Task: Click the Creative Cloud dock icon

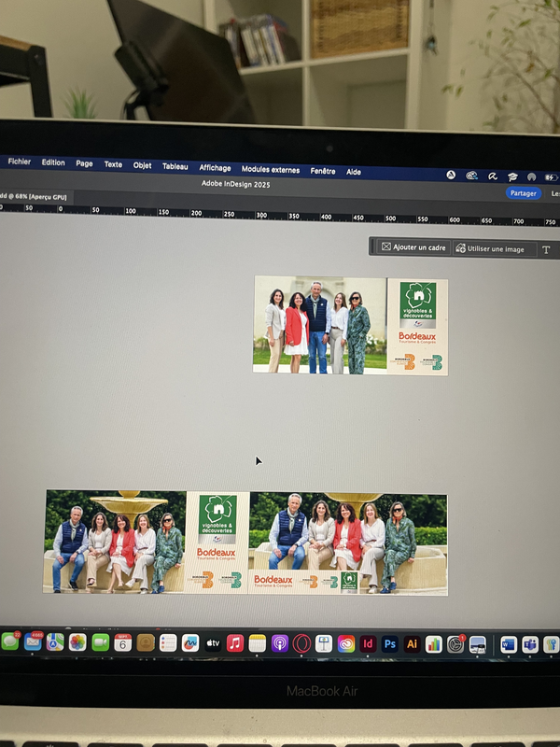Action: click(346, 643)
